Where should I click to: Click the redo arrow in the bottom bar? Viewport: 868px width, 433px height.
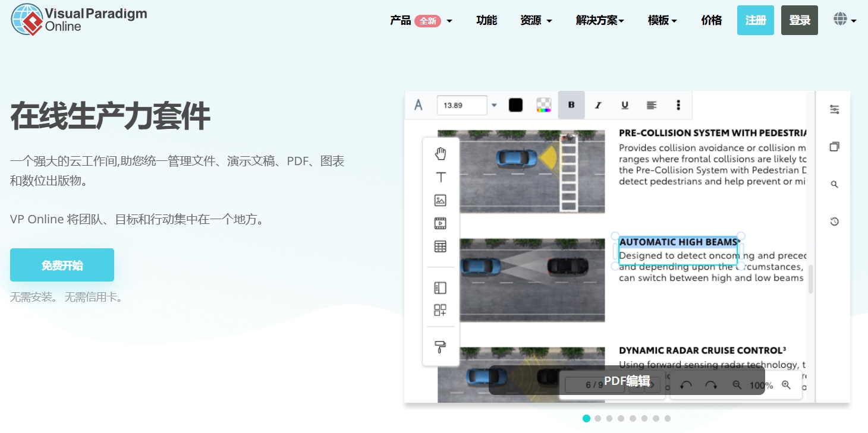(x=711, y=385)
